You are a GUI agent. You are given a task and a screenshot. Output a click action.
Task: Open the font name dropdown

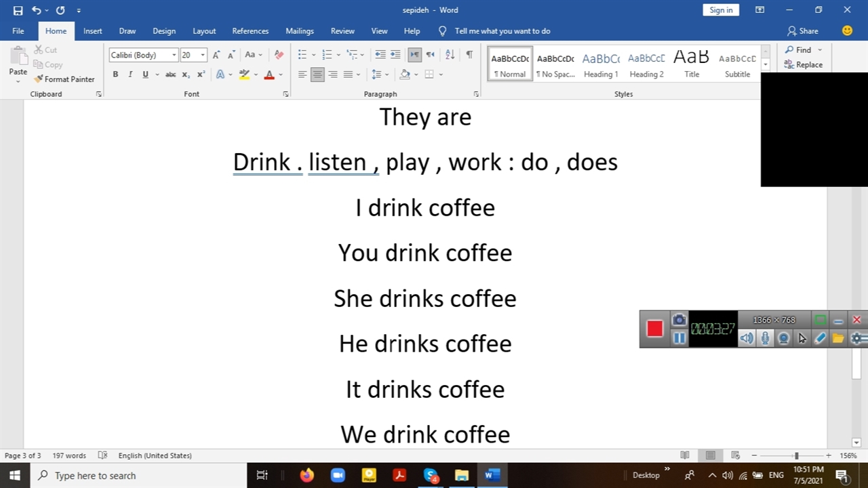174,55
